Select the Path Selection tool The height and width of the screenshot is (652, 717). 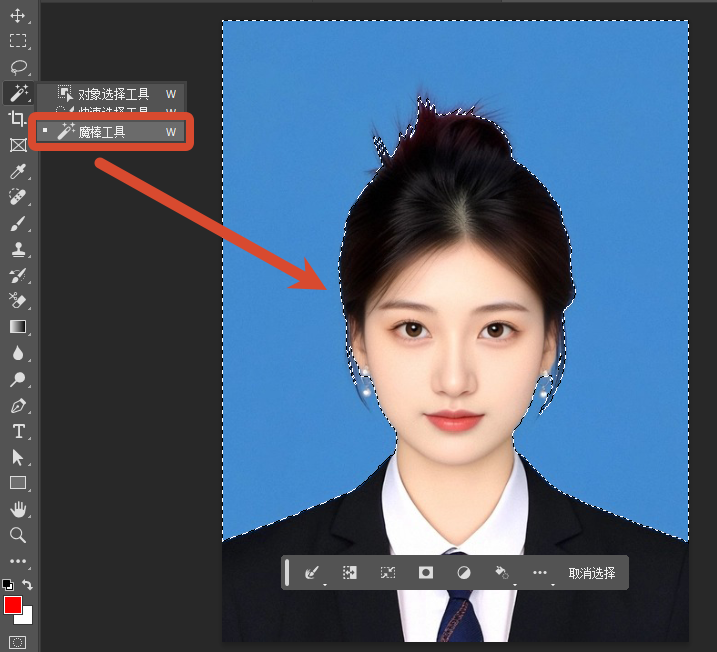pos(18,457)
